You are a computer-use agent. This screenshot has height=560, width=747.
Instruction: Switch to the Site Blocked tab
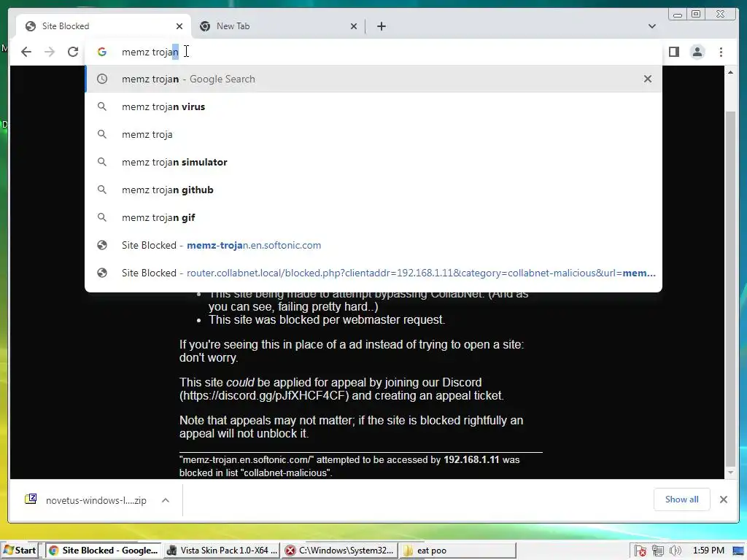coord(104,26)
